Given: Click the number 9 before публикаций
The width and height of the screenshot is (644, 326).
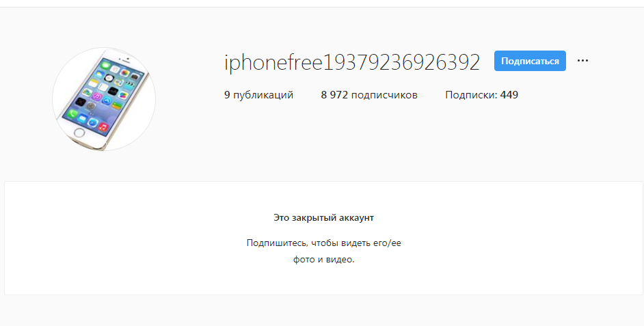Looking at the screenshot, I should [x=227, y=95].
